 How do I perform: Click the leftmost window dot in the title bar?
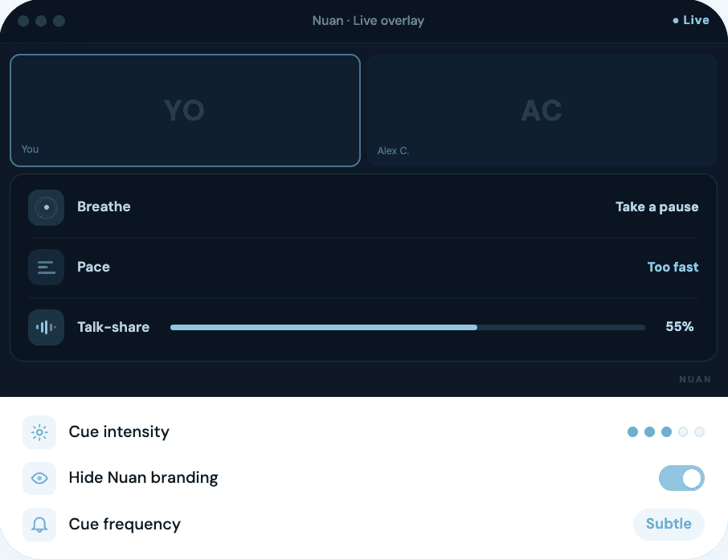pyautogui.click(x=22, y=21)
